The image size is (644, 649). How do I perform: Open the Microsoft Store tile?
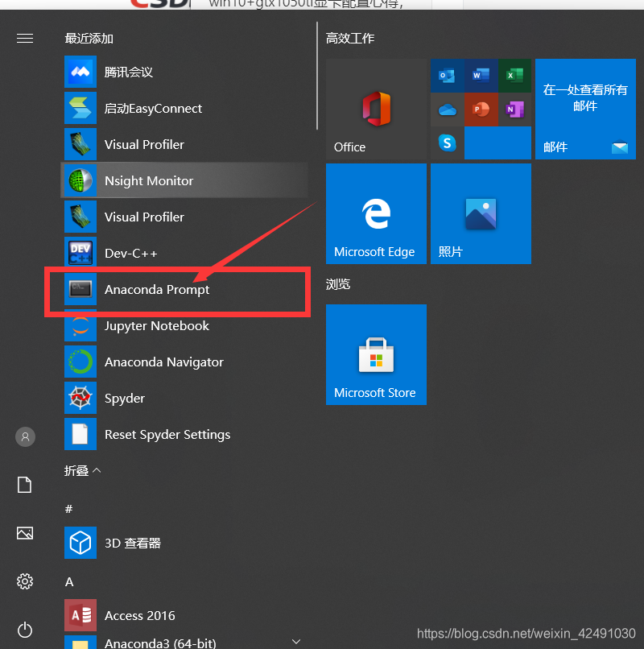coord(376,355)
